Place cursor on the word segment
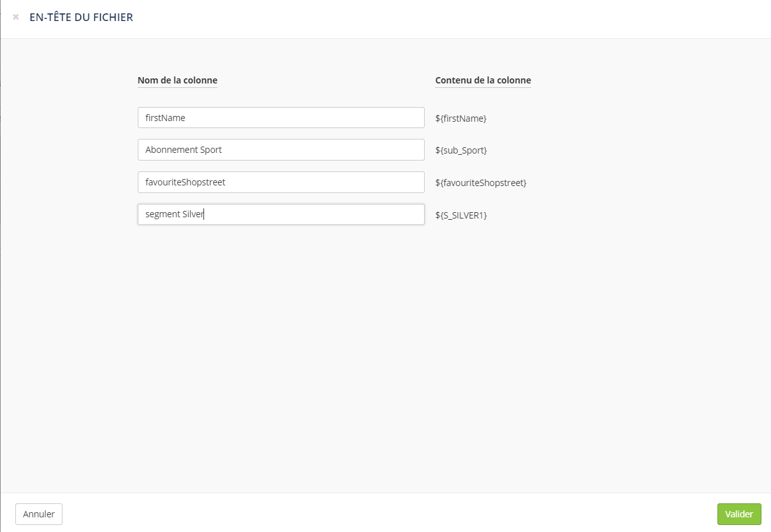Viewport: 771px width, 532px height. click(x=162, y=215)
